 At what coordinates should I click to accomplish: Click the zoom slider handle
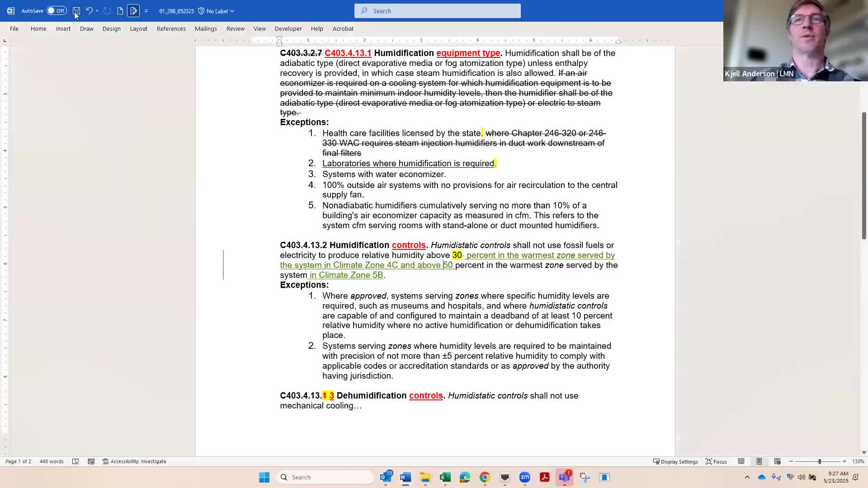819,461
